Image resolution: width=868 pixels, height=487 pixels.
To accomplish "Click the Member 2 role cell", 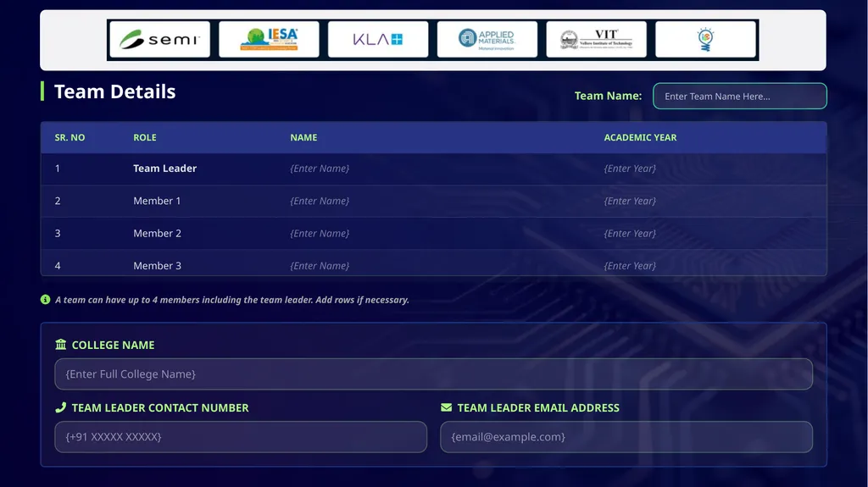I will (157, 234).
